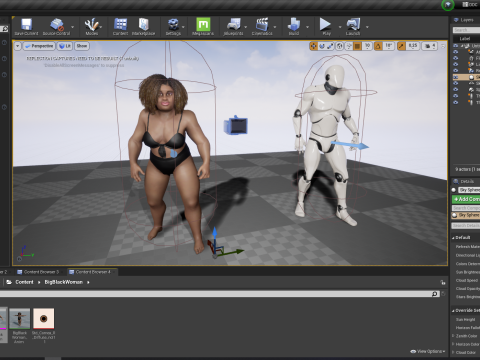Toggle rotation snapping angle icon
The height and width of the screenshot is (360, 480).
click(x=378, y=46)
